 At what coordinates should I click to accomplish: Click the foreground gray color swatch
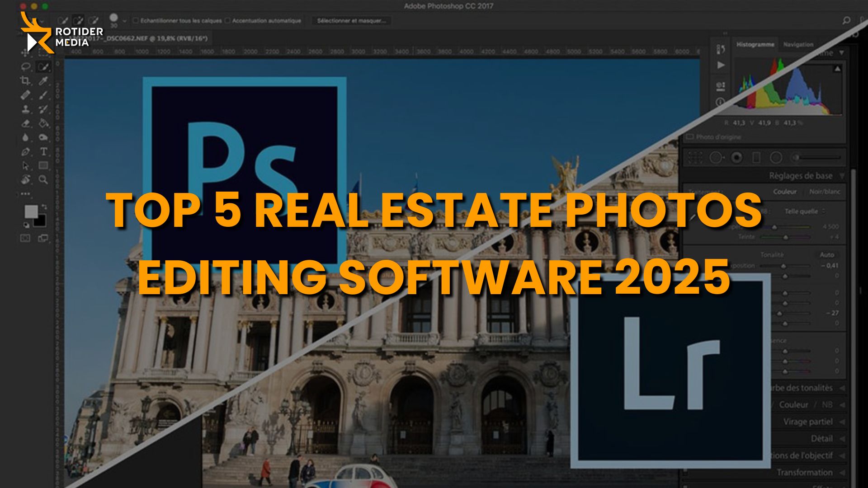(x=31, y=211)
